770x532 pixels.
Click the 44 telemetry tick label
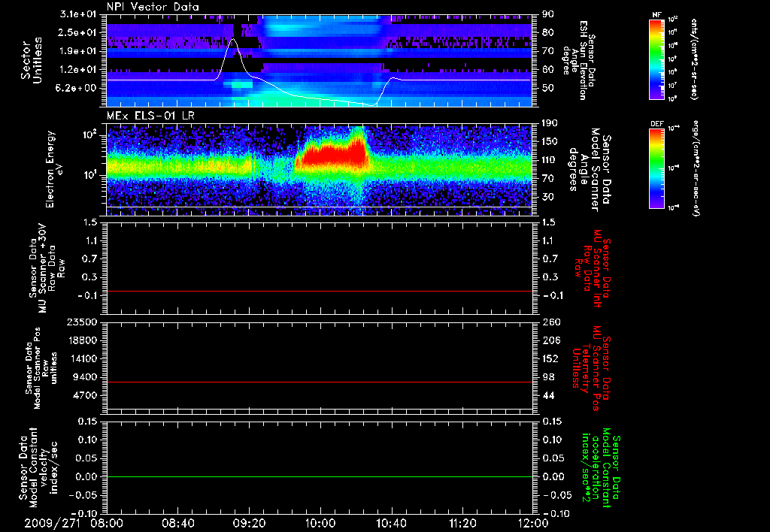(x=548, y=395)
